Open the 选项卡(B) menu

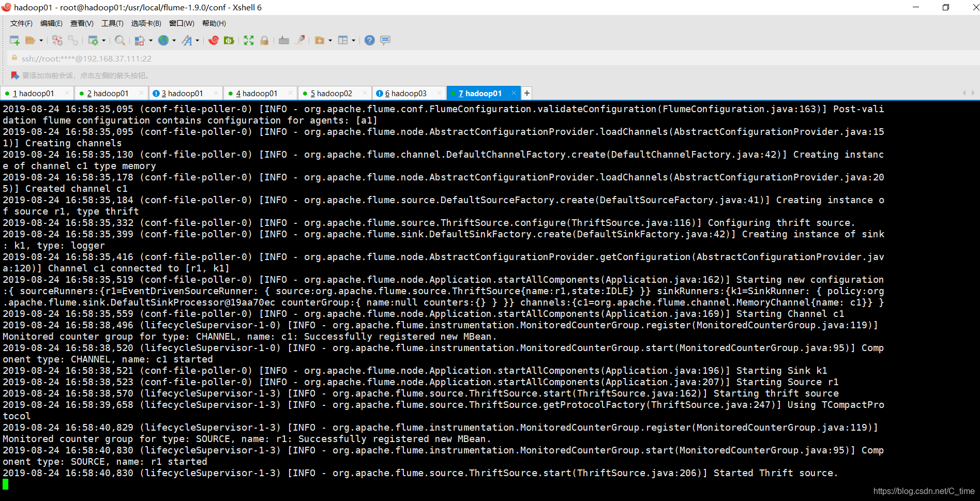click(146, 23)
